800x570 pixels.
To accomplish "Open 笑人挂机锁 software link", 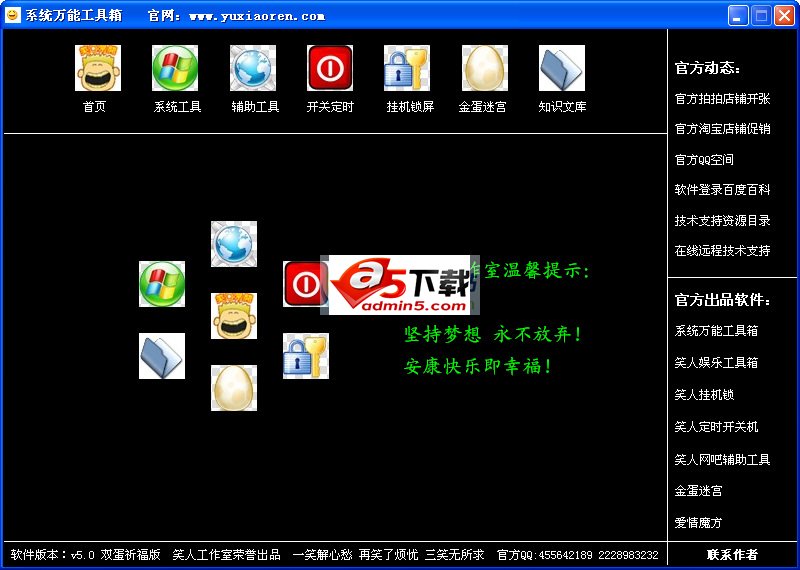I will 704,394.
